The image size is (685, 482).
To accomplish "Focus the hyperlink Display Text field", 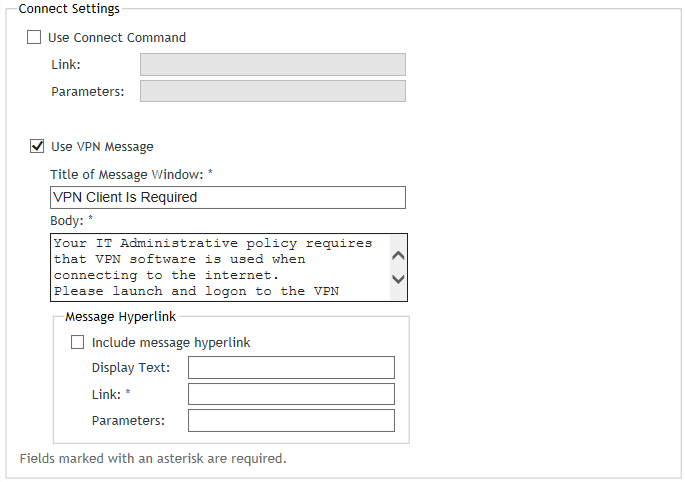I will click(291, 368).
